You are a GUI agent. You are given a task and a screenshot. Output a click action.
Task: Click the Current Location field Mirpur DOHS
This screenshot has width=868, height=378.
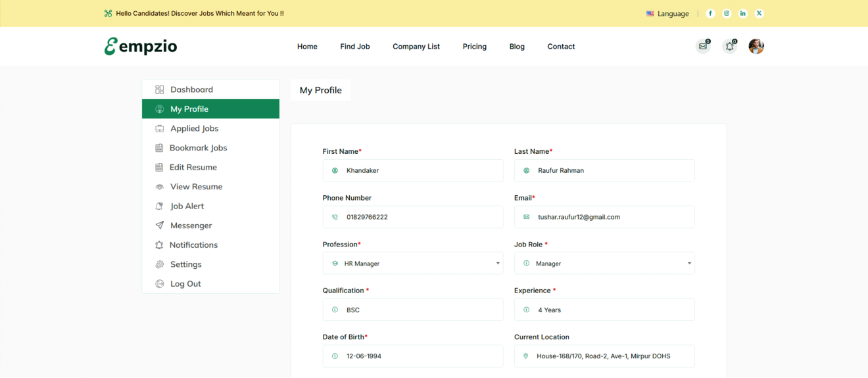coord(604,356)
